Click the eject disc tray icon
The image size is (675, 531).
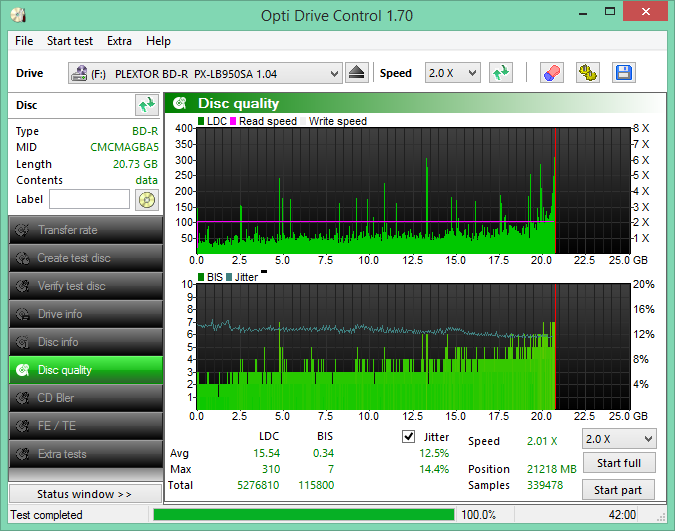click(x=357, y=73)
